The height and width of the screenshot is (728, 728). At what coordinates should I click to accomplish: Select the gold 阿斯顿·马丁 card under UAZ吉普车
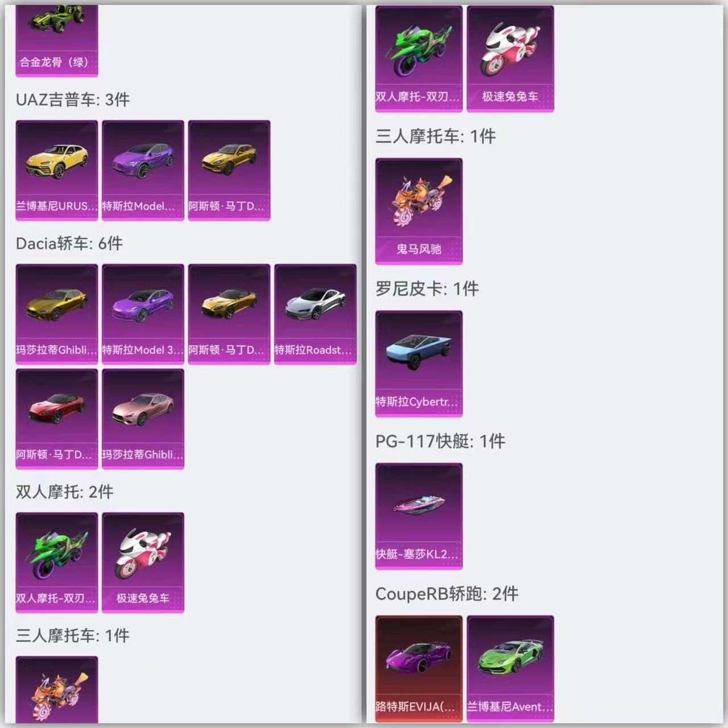click(x=229, y=170)
